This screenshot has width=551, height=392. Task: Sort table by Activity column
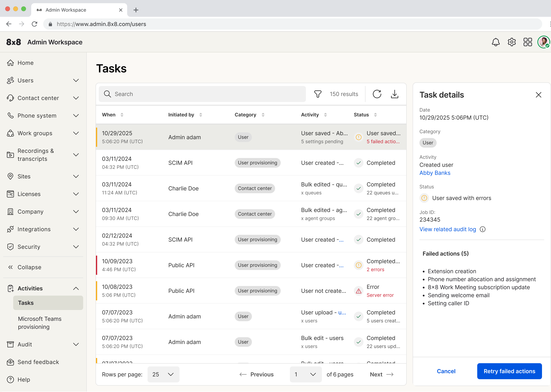pyautogui.click(x=325, y=115)
